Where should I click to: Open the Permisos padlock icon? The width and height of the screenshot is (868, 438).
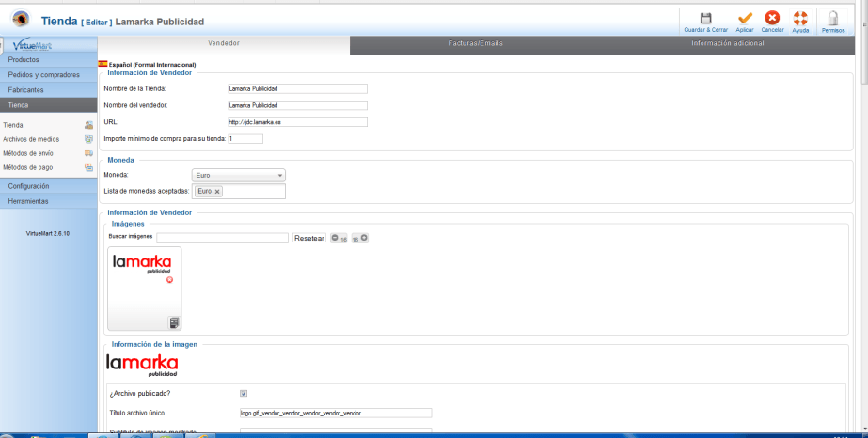(x=832, y=18)
